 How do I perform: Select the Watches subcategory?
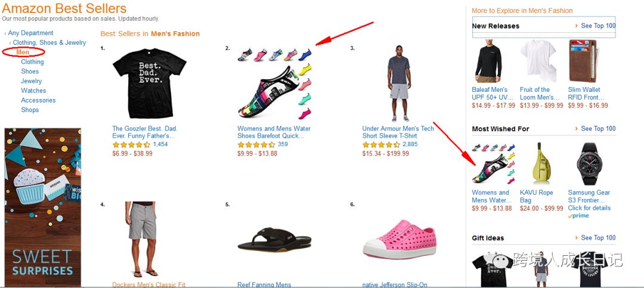33,91
